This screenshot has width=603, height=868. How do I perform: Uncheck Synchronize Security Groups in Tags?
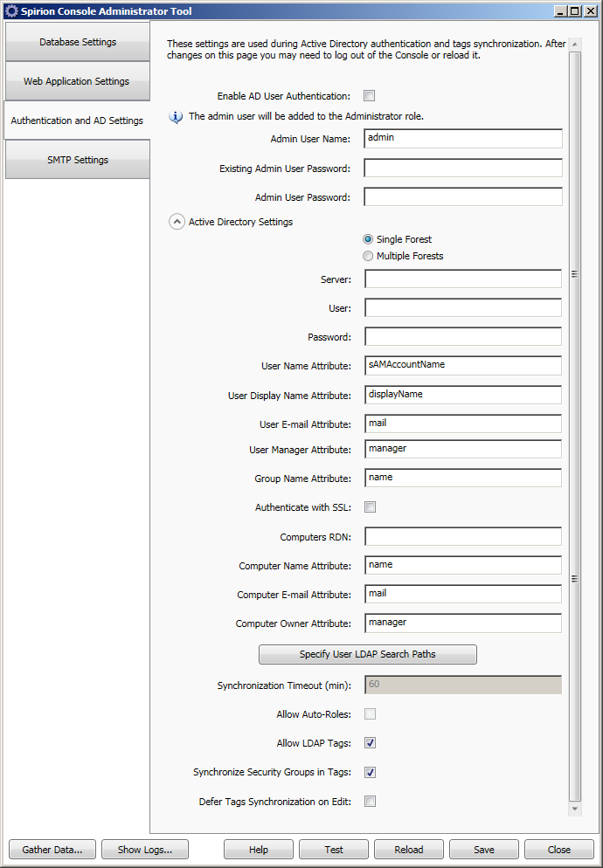pyautogui.click(x=370, y=772)
